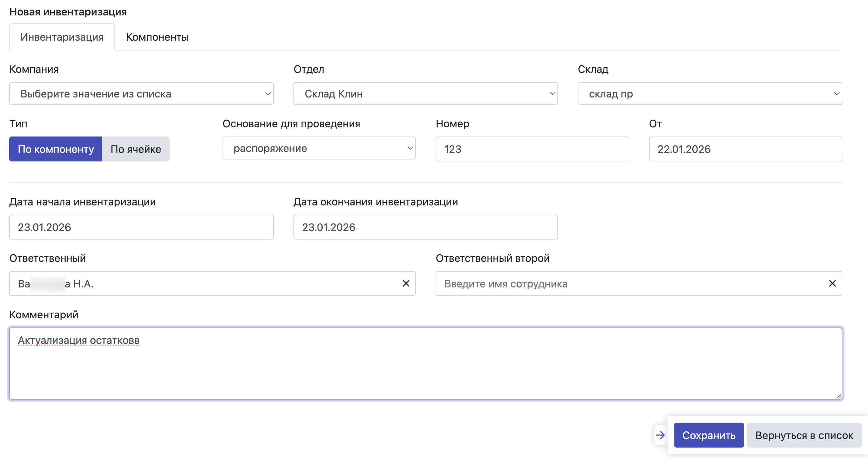Expand Основание для проведения dropdown
The width and height of the screenshot is (868, 462).
[319, 148]
